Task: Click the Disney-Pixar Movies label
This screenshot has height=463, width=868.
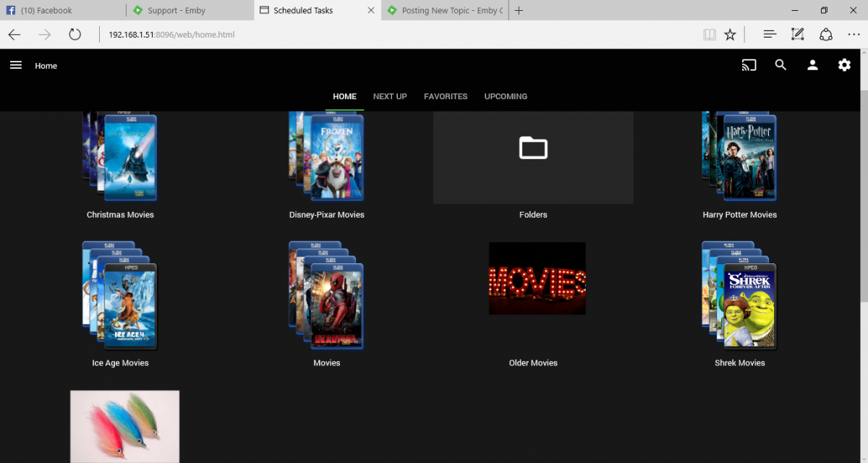Action: 326,215
